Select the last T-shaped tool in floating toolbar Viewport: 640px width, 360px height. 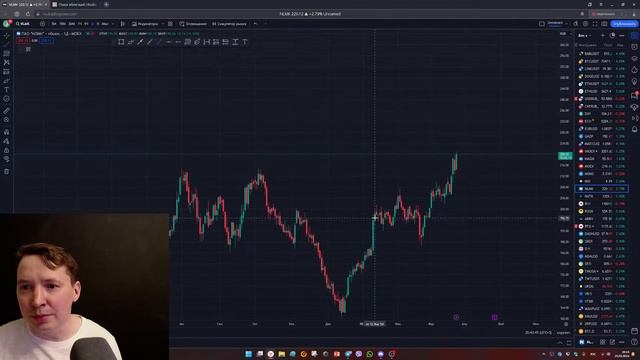coord(244,42)
